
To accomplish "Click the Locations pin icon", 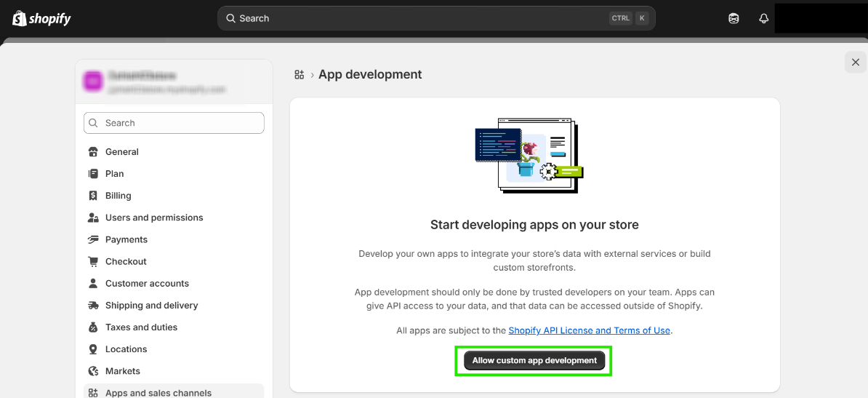I will pos(93,349).
